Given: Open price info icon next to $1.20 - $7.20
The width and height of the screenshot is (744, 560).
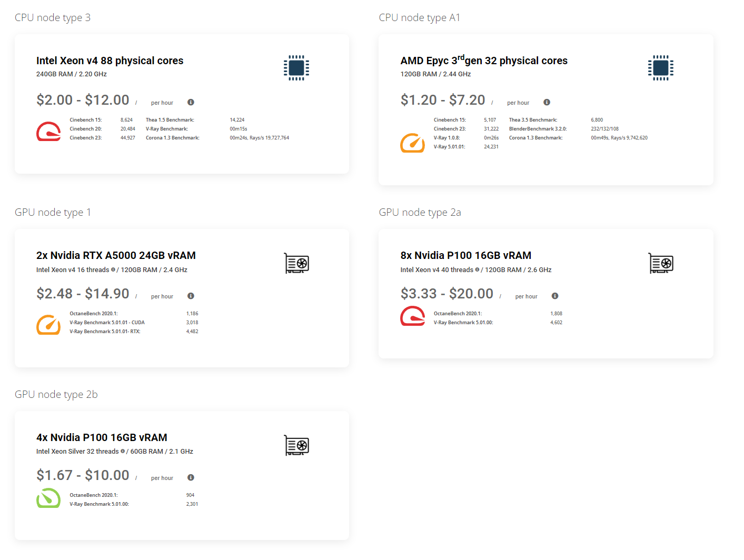Looking at the screenshot, I should 547,102.
